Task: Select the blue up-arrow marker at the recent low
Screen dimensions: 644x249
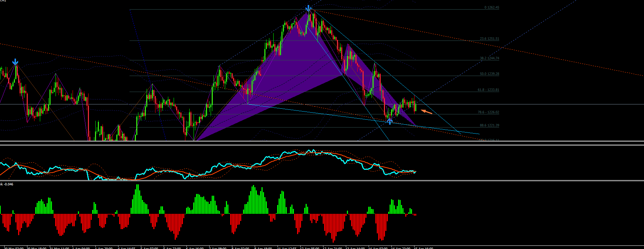Action: click(390, 121)
